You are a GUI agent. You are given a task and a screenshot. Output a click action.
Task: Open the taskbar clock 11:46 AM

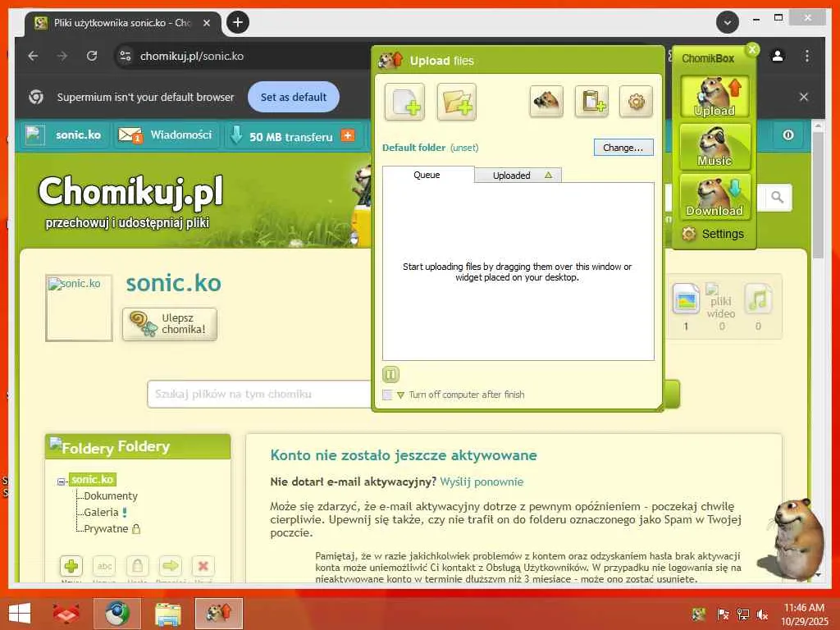point(804,614)
